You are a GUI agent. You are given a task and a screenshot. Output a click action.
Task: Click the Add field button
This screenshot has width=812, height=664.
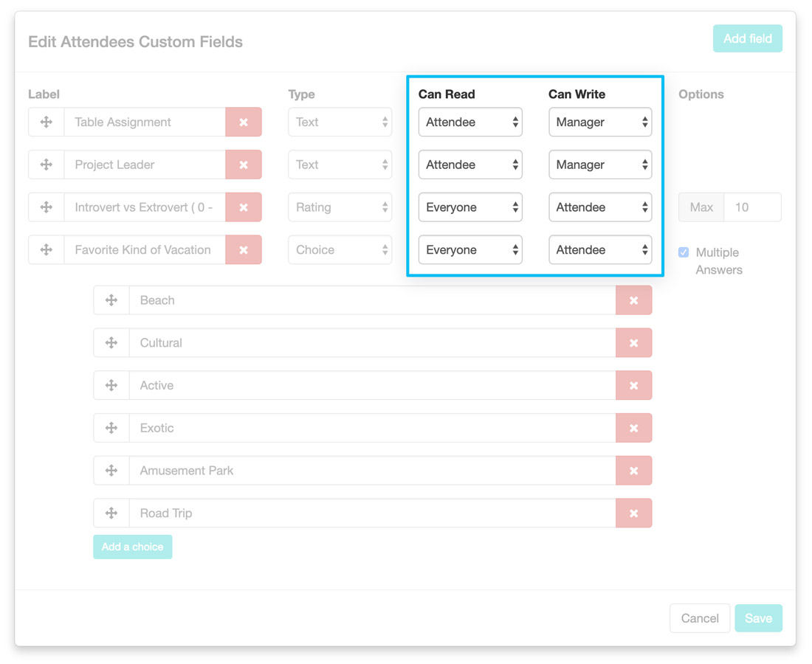[x=747, y=38]
